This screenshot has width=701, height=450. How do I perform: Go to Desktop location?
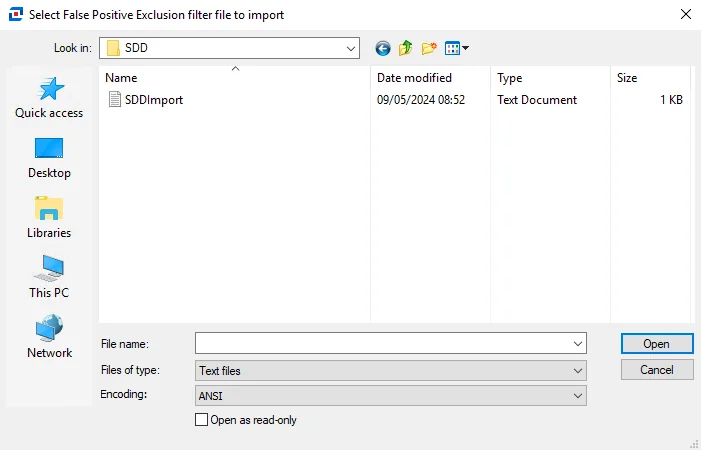click(x=49, y=158)
